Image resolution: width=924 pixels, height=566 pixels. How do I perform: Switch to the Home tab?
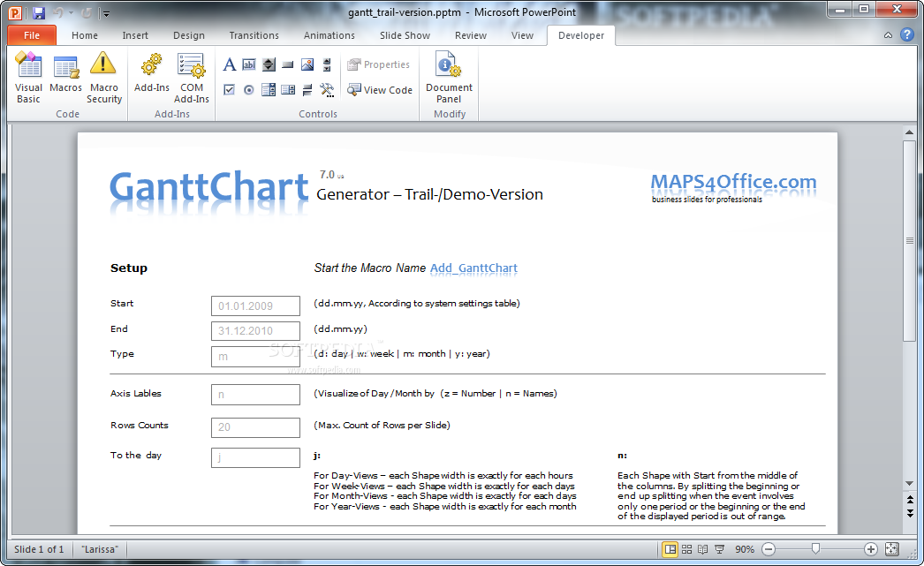(x=85, y=35)
